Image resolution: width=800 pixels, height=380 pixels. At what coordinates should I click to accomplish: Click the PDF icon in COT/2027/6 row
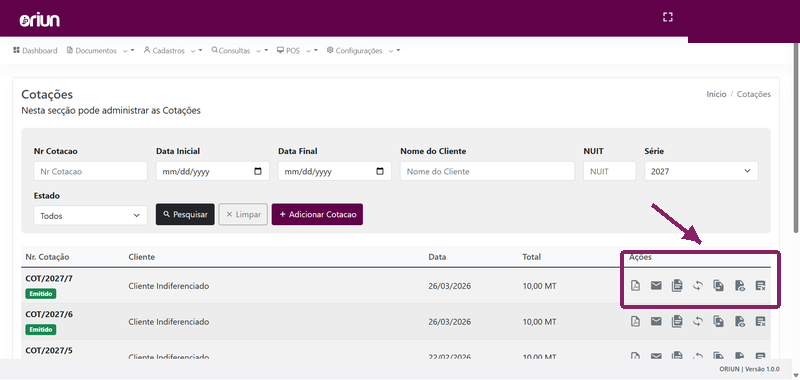click(x=635, y=321)
